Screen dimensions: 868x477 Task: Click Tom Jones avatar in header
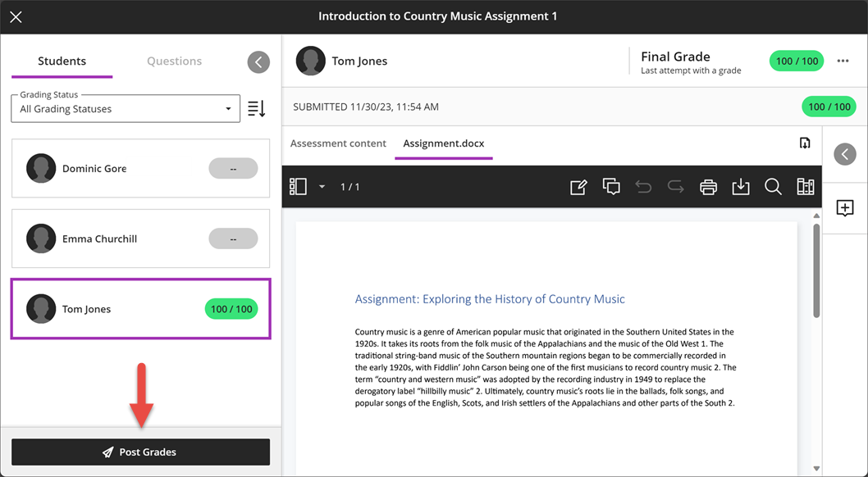click(x=311, y=61)
